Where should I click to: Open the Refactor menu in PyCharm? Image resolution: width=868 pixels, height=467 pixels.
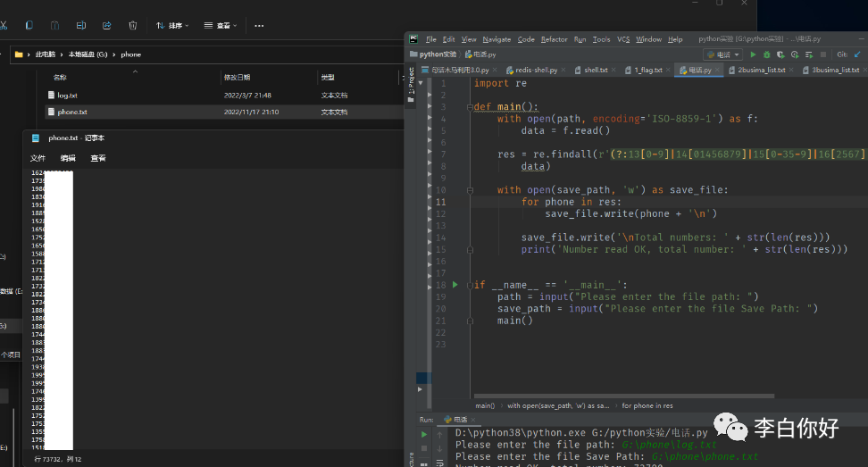[555, 39]
